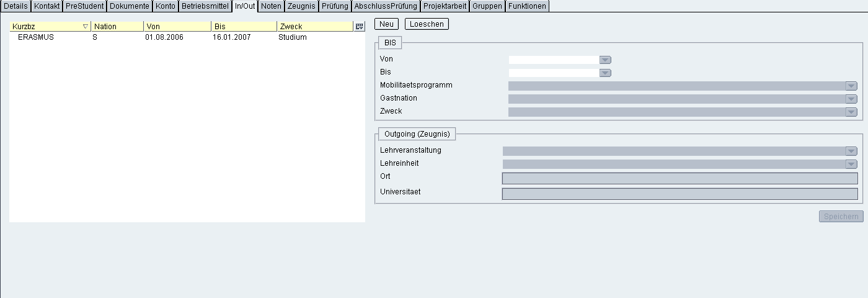Open the Zeugnis tab
Image resolution: width=868 pixels, height=298 pixels.
pos(301,6)
